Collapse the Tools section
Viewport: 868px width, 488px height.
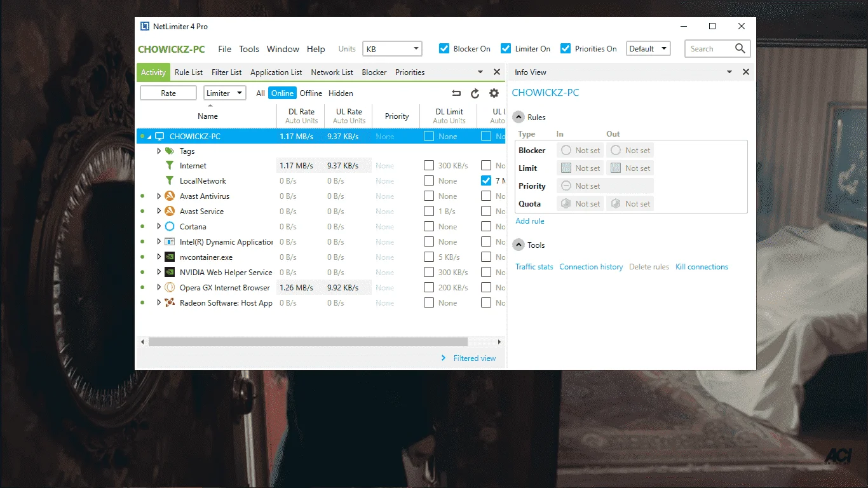tap(519, 245)
